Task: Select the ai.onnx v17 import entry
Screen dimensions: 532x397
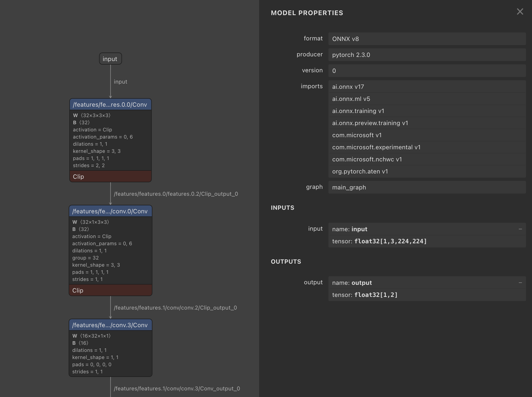Action: pyautogui.click(x=427, y=87)
